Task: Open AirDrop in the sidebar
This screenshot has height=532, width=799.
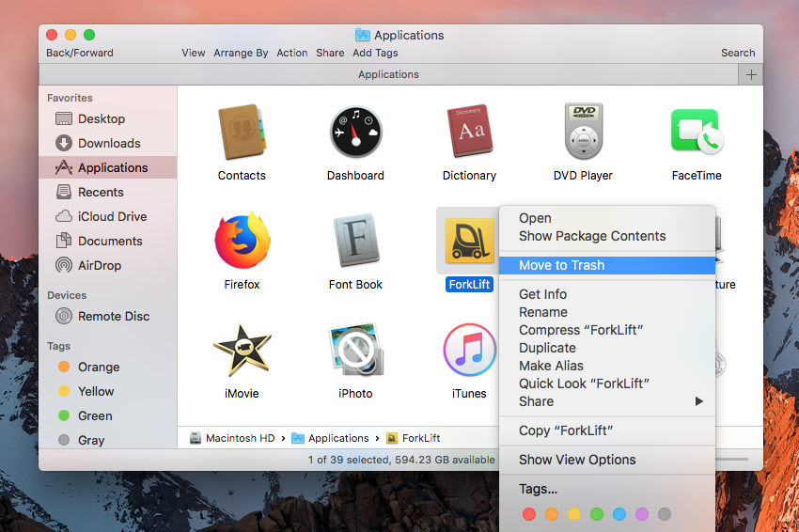Action: (x=108, y=265)
